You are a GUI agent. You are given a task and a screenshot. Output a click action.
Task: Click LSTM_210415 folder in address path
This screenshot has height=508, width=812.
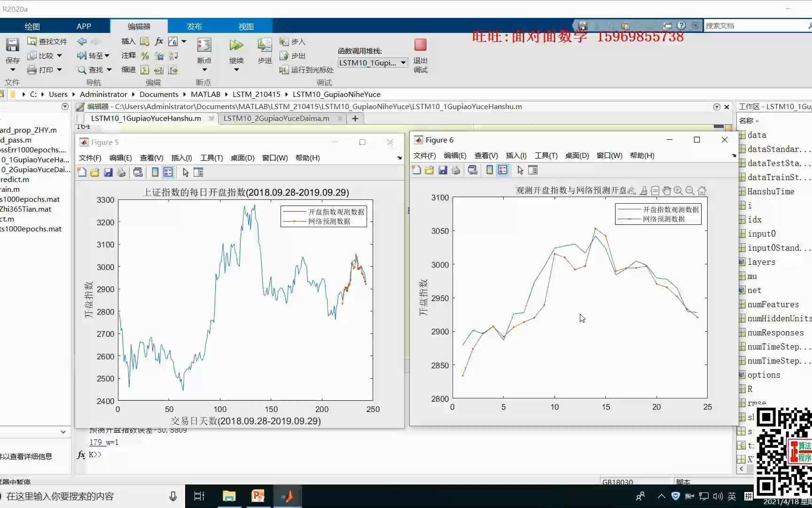coord(256,94)
